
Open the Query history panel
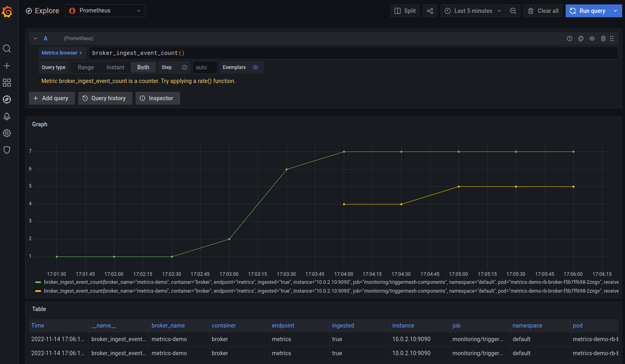105,98
